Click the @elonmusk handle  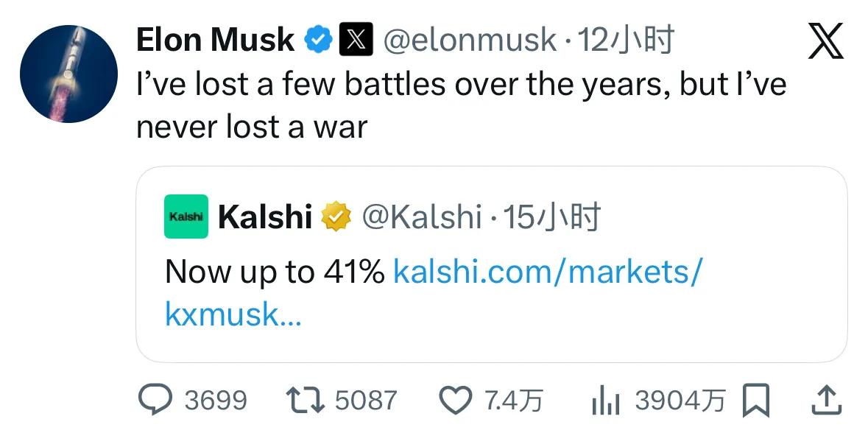[x=470, y=39]
